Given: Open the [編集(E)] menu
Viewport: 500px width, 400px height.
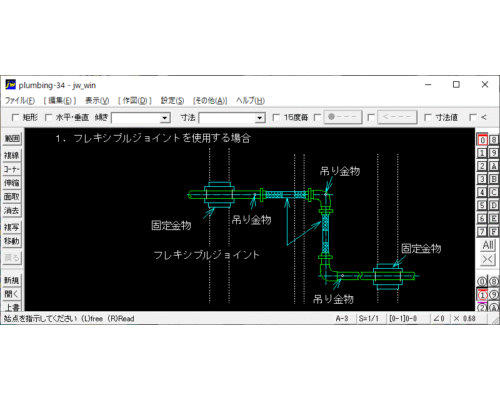Looking at the screenshot, I should click(60, 100).
